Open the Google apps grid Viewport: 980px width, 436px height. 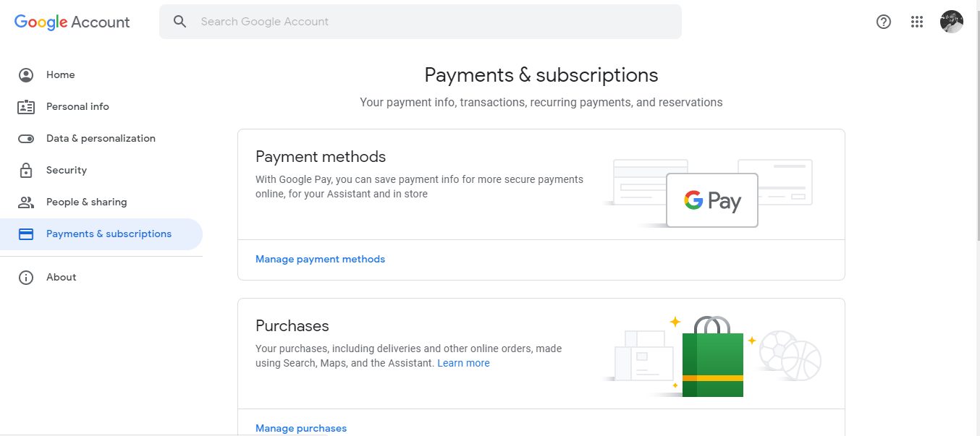pos(917,22)
